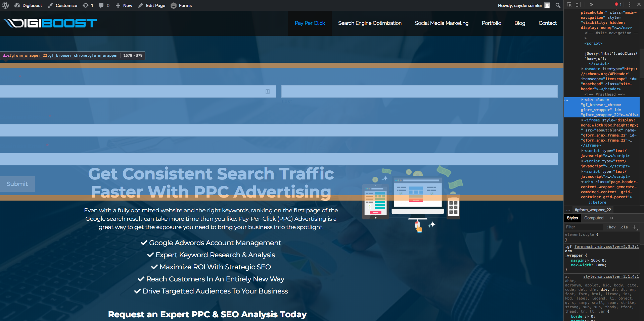Toggle the :hov element state panel
This screenshot has width=644, height=321.
611,227
